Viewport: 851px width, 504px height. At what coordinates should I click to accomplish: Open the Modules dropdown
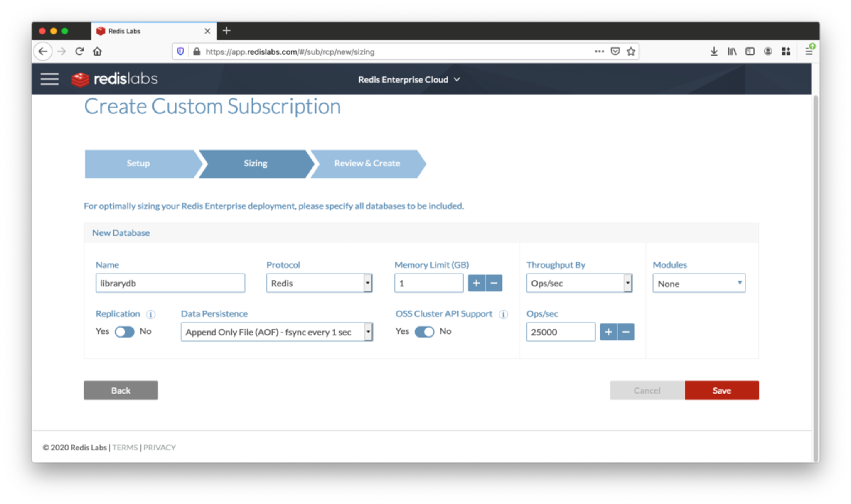click(699, 284)
